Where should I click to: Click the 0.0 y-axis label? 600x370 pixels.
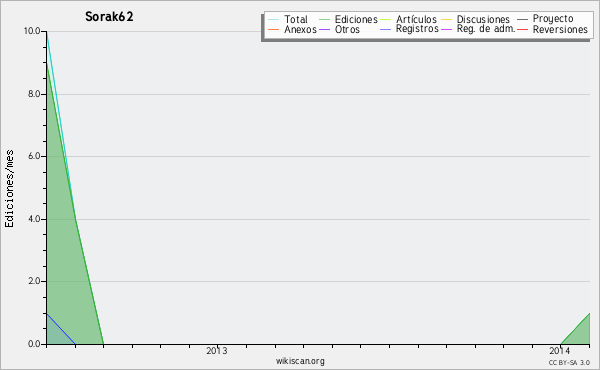pos(34,344)
